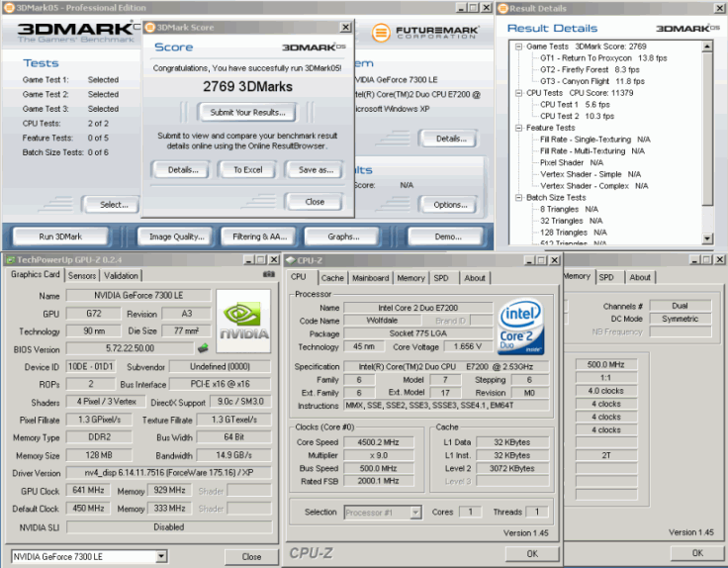Open the SPD tab in front CPU-Z window

click(441, 278)
